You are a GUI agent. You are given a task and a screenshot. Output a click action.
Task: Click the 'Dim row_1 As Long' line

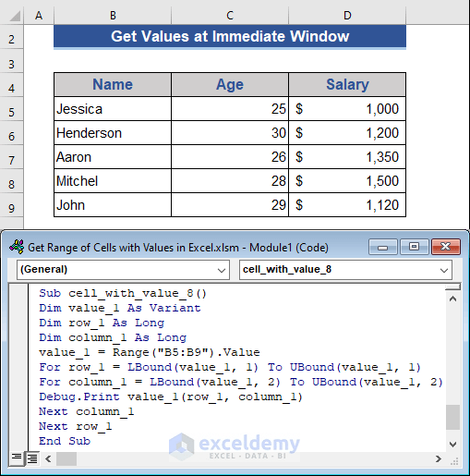pos(102,323)
